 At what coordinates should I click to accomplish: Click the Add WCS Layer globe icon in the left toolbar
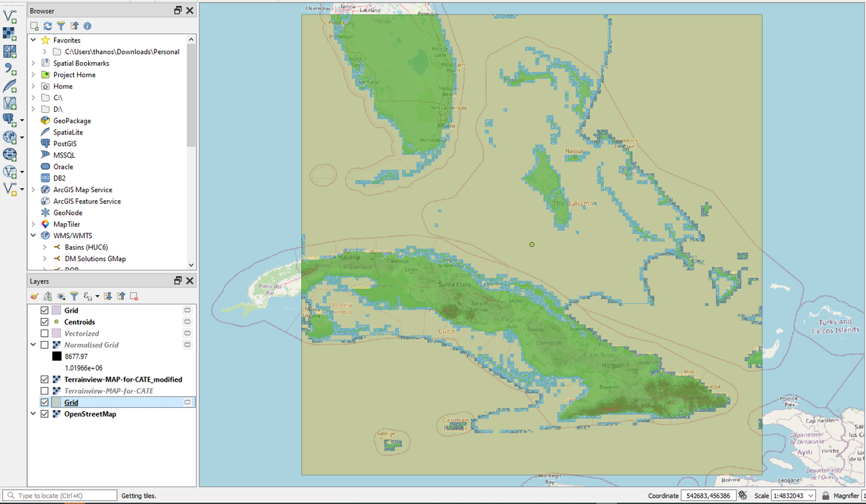coord(9,154)
